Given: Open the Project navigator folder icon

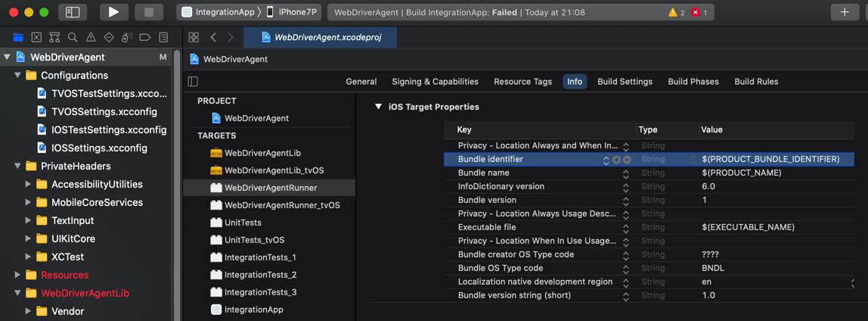Looking at the screenshot, I should tap(18, 37).
